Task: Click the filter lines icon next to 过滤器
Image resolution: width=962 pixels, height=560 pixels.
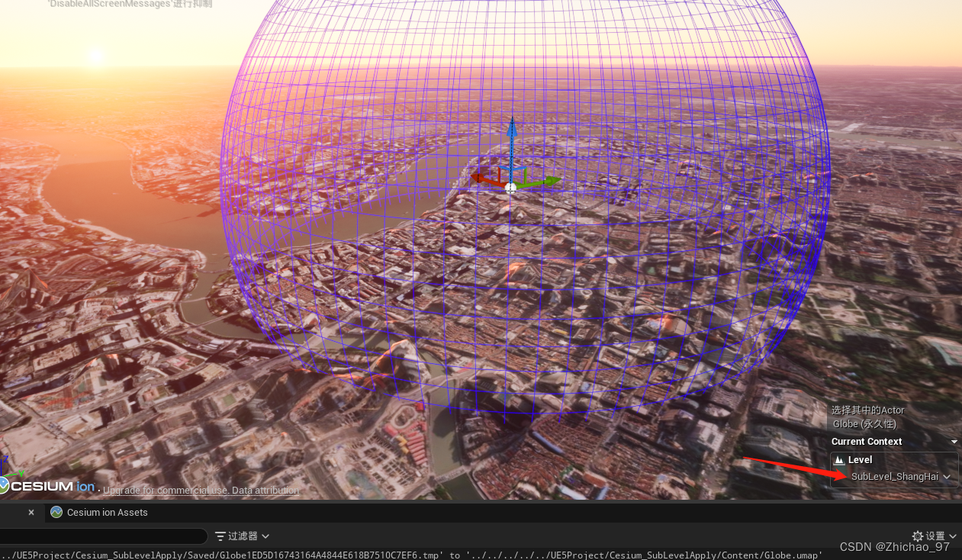Action: click(x=222, y=536)
